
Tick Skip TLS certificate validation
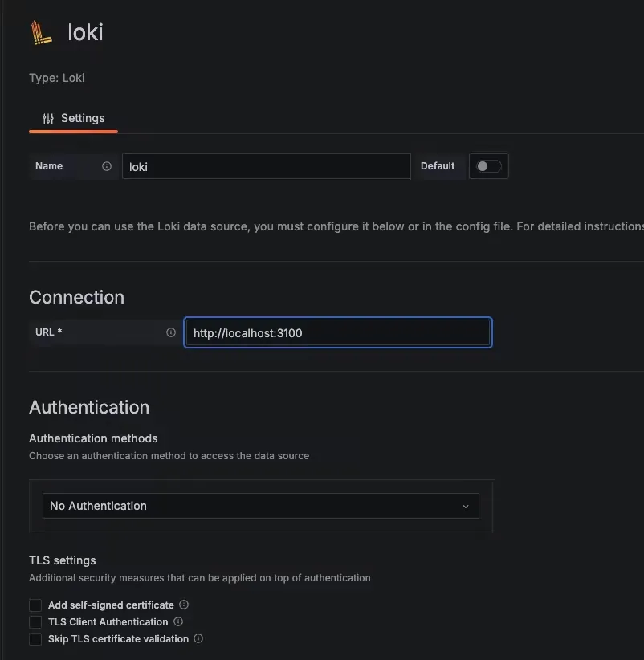(35, 639)
